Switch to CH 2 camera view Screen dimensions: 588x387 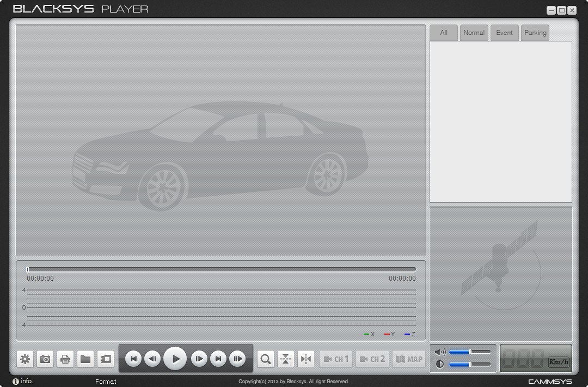372,359
